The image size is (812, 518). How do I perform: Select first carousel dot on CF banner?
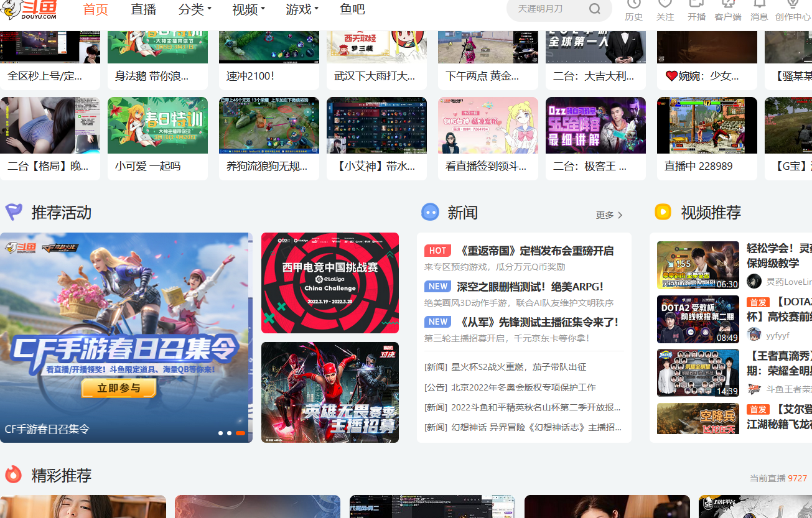pyautogui.click(x=220, y=433)
